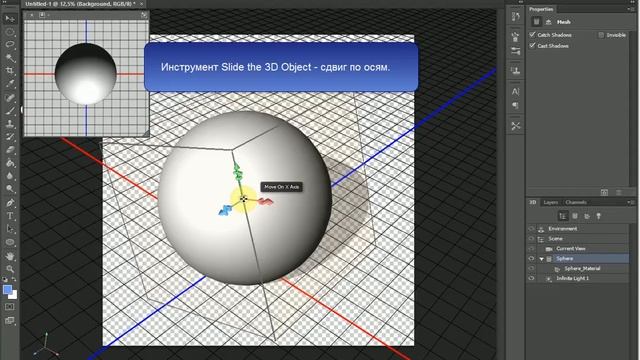The width and height of the screenshot is (640, 360).
Task: Toggle Quick Mask mode icon
Action: point(10,307)
